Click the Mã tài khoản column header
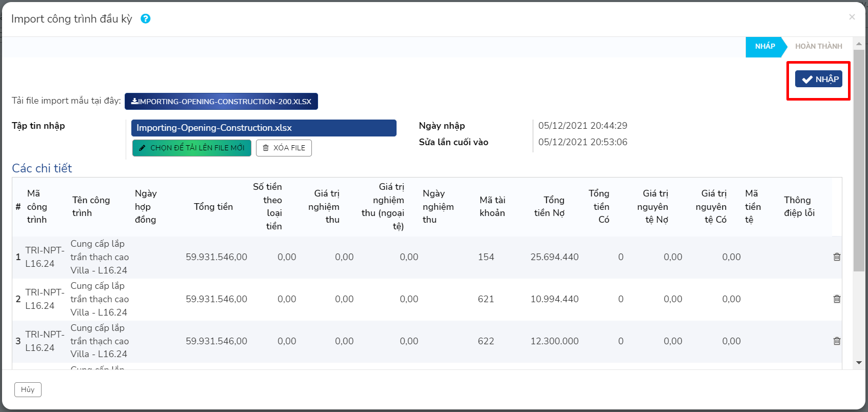The height and width of the screenshot is (412, 868). coord(492,206)
